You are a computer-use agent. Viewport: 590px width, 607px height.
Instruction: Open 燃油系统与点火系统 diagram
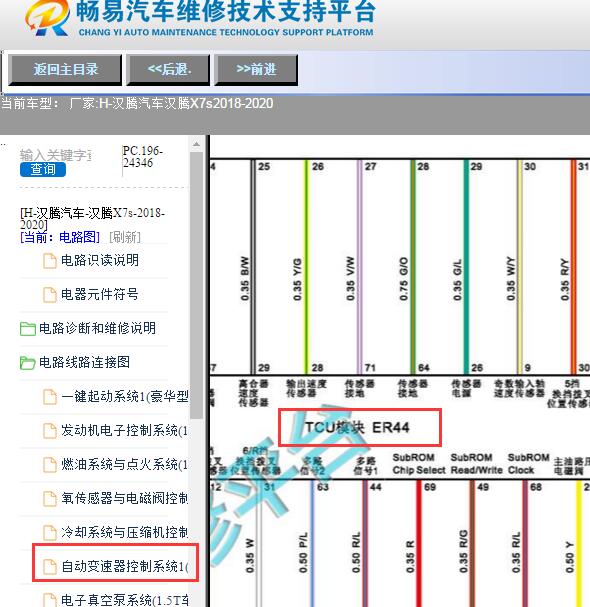coord(124,464)
